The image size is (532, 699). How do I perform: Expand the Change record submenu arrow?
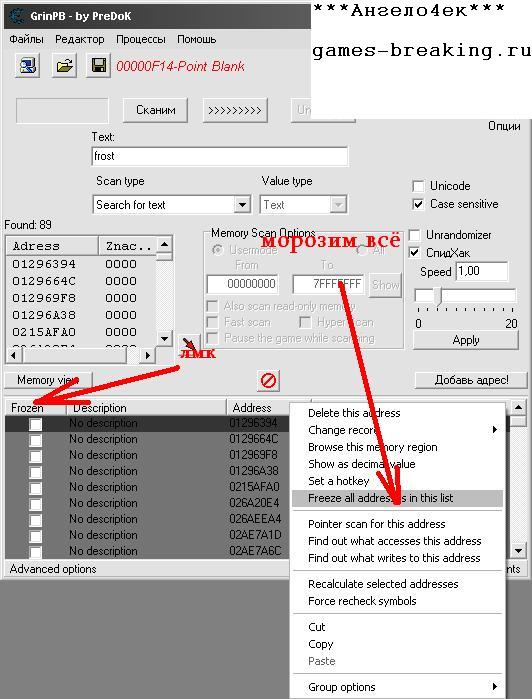[x=495, y=430]
